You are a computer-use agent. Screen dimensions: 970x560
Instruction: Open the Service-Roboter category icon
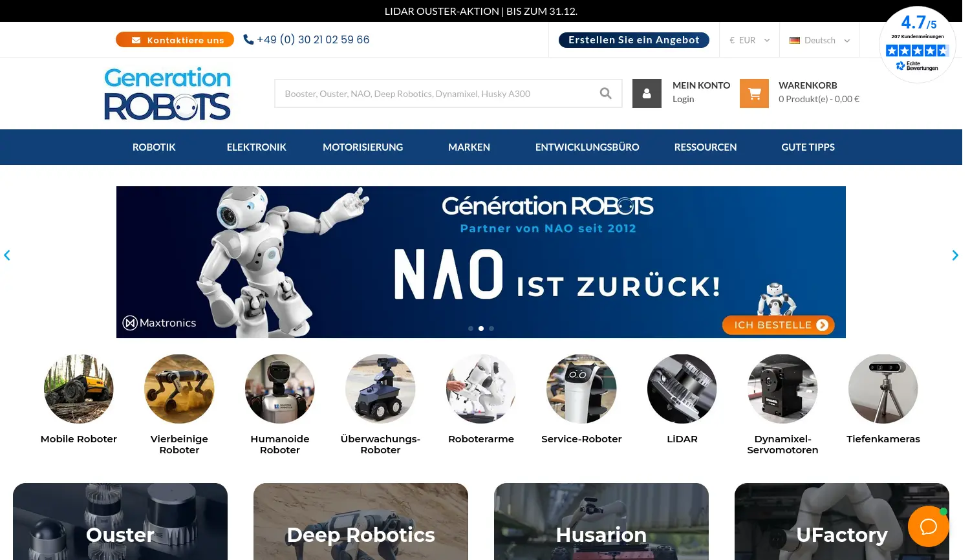tap(581, 389)
